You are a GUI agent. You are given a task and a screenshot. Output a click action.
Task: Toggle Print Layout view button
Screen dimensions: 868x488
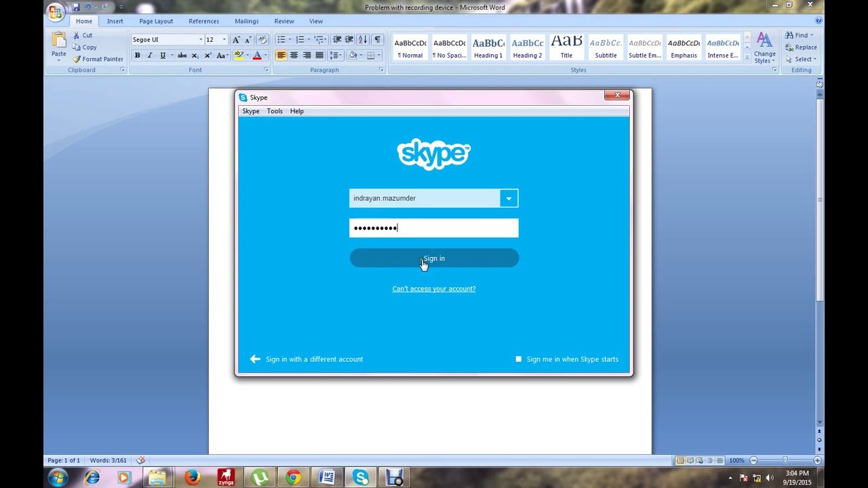680,461
